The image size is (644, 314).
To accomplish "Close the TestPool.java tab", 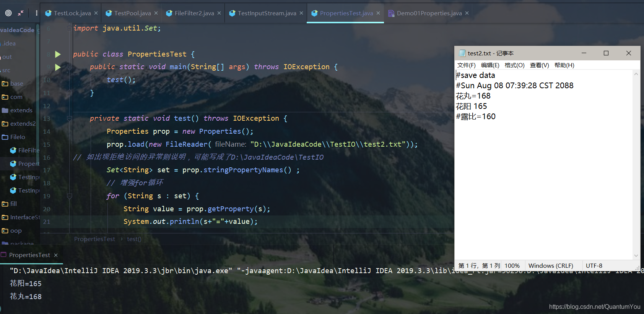I will (x=156, y=13).
